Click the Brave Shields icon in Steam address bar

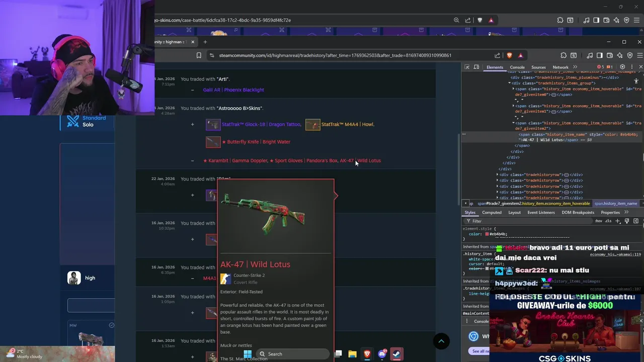click(x=509, y=55)
